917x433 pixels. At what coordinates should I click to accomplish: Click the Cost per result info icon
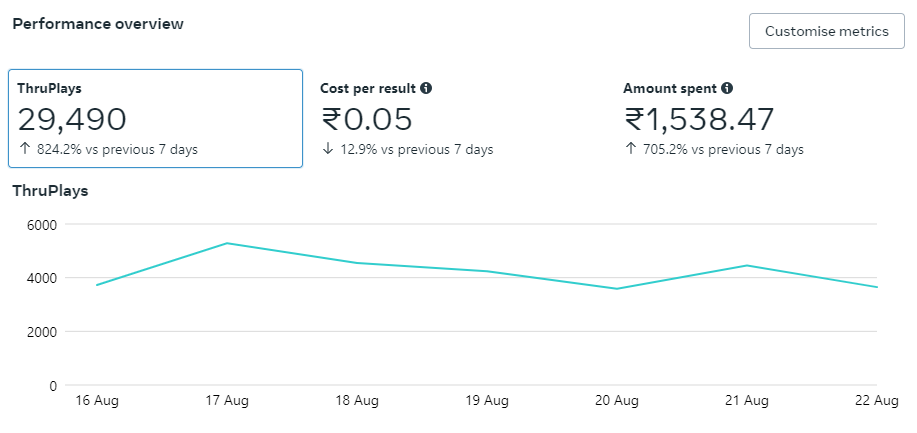coord(426,89)
